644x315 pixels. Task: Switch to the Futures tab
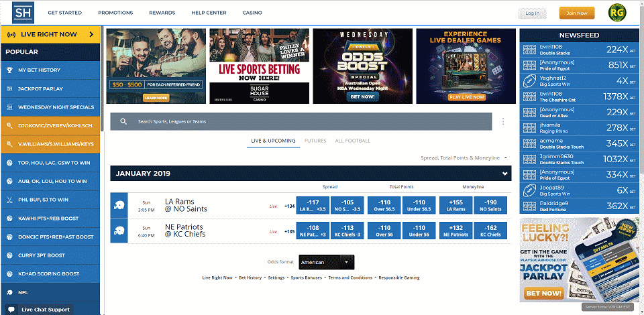315,141
